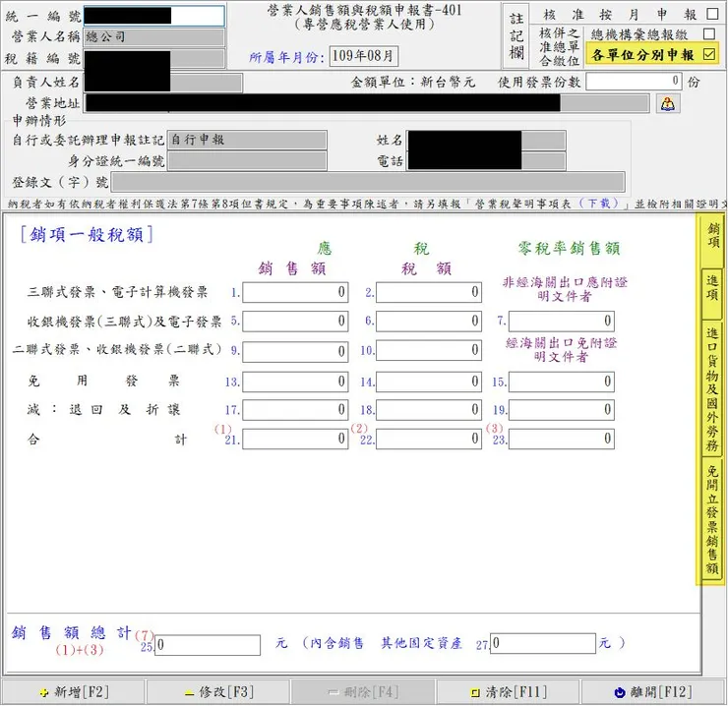Check the 核准按月申報 checkbox
This screenshot has width=728, height=706.
coord(711,14)
